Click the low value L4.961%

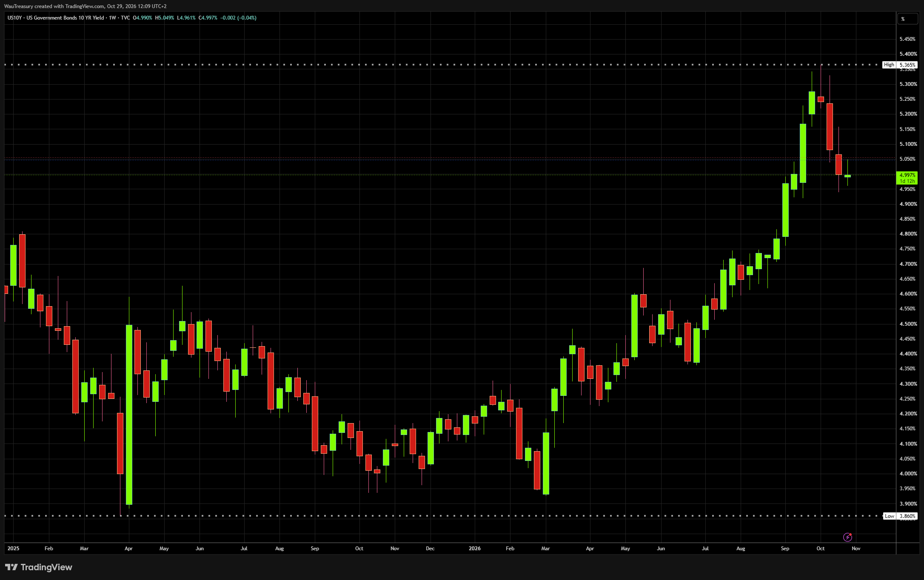point(186,18)
